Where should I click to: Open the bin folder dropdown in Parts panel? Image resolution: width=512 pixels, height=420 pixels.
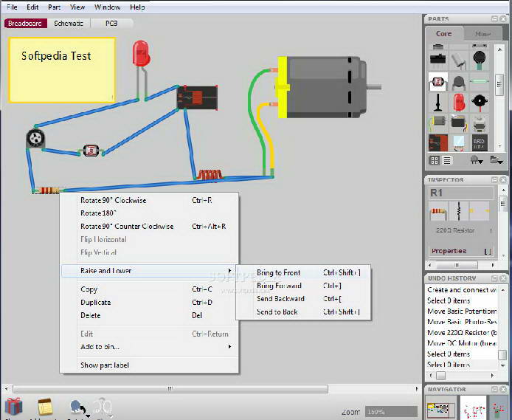495,160
